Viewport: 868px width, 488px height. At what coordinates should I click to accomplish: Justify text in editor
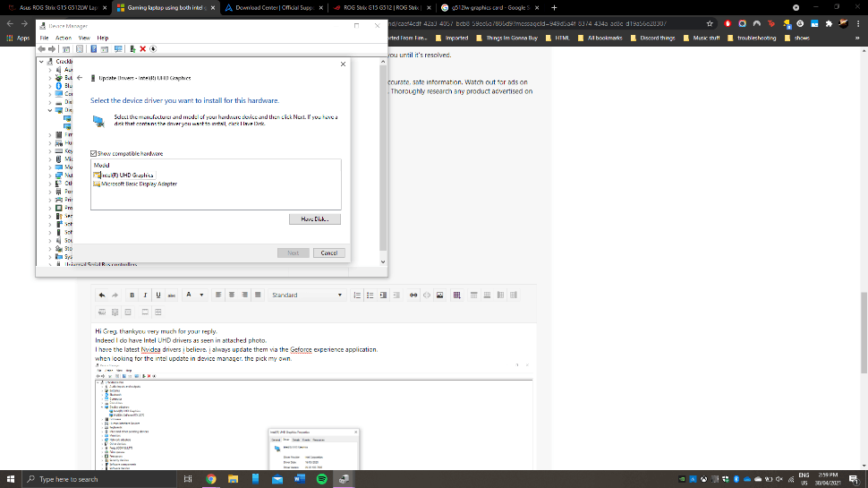coord(258,295)
